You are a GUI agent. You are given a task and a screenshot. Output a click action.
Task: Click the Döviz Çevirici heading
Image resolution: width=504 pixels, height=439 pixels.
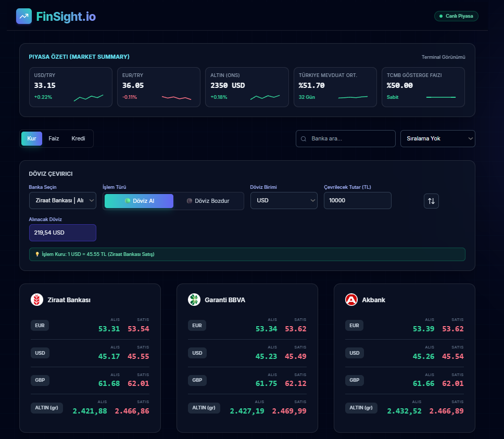51,174
